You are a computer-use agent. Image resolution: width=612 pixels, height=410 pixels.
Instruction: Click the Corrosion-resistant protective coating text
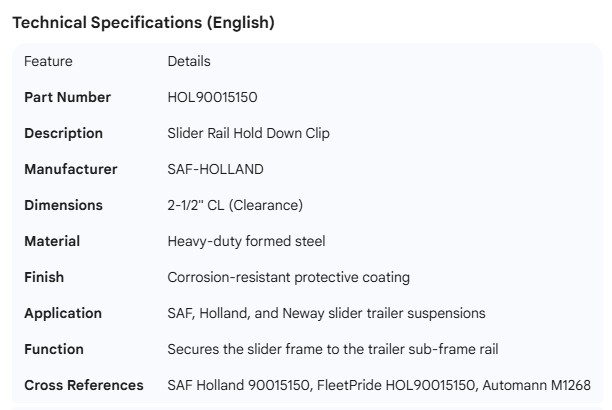pyautogui.click(x=288, y=277)
